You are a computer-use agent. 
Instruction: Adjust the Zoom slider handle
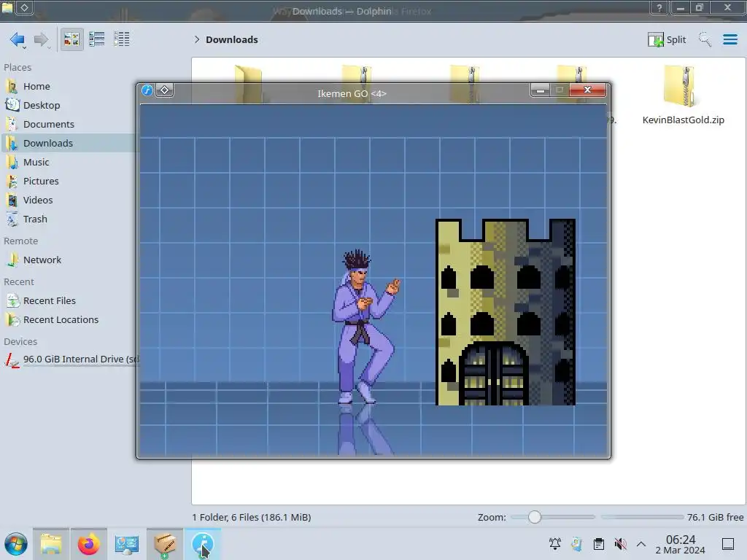[x=535, y=517]
